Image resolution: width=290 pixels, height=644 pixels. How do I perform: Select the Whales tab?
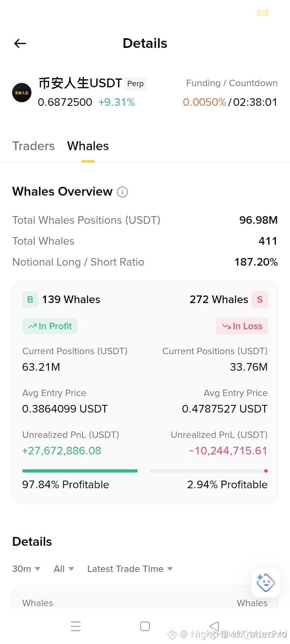pyautogui.click(x=88, y=146)
